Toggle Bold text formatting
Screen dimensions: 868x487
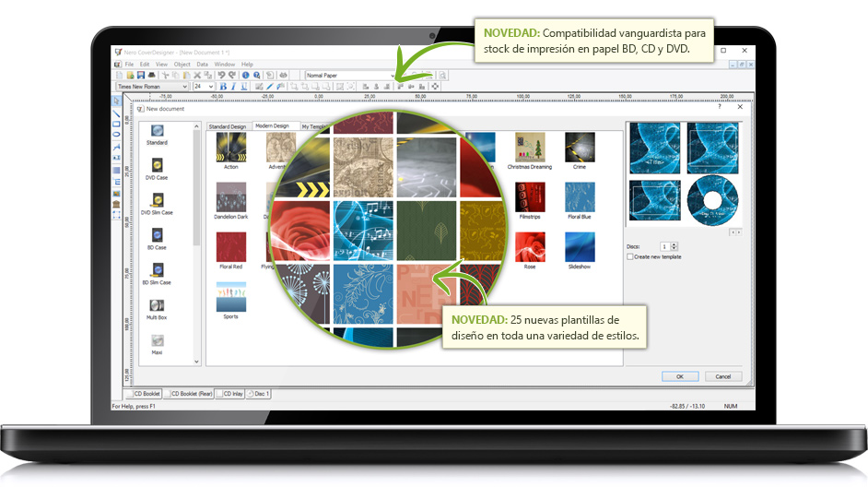pos(222,86)
